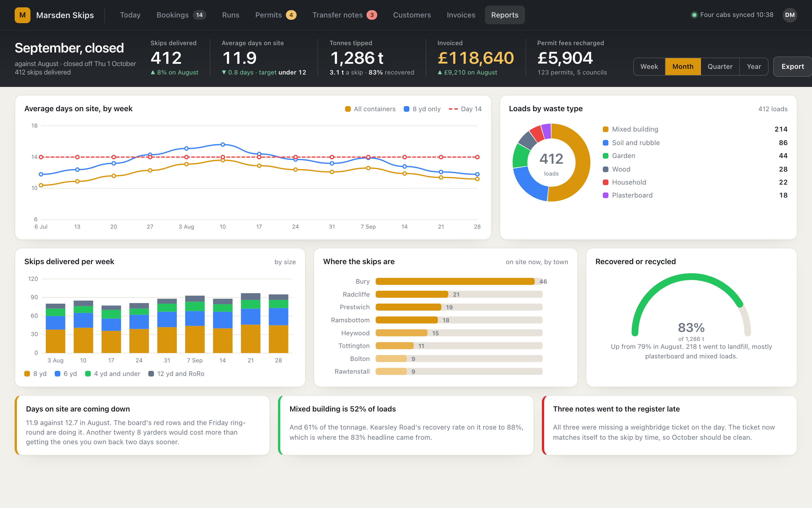Click Garden waste type row

[695, 156]
